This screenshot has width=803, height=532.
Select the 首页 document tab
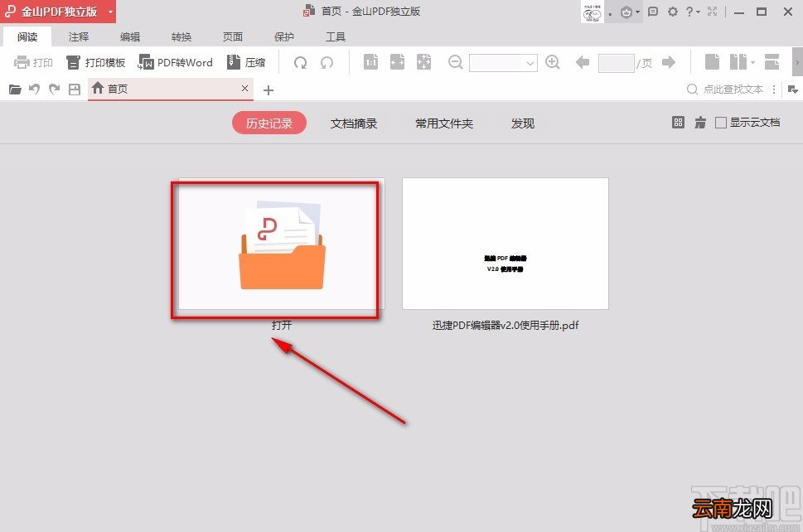pos(170,89)
